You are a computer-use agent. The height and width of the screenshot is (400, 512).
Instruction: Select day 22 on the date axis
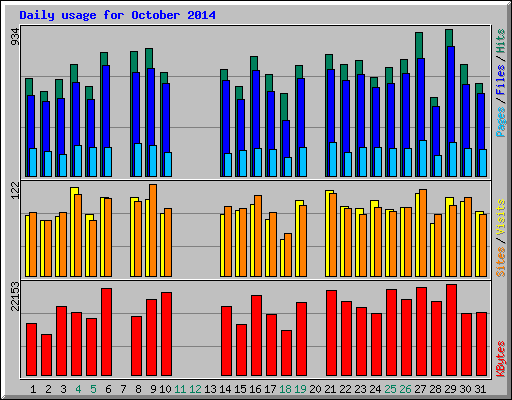tap(345, 389)
